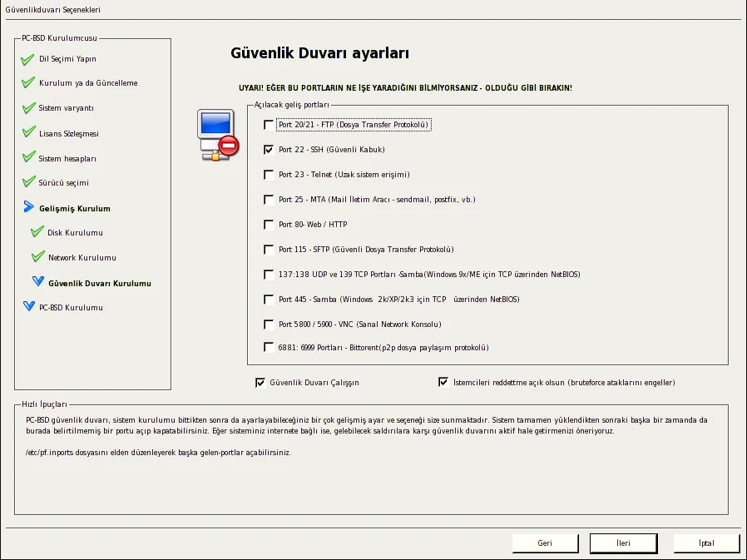Toggle İstemcileri reddetme açık olsun checkbox
This screenshot has height=560, width=747.
[443, 382]
